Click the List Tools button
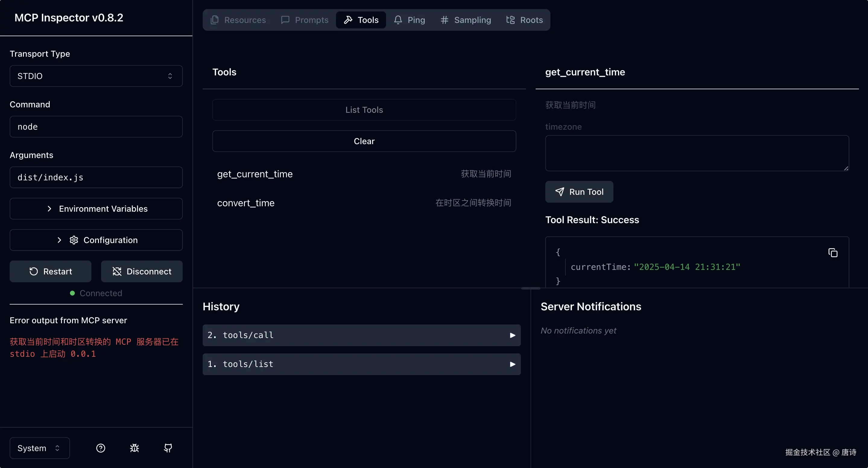 (x=364, y=110)
